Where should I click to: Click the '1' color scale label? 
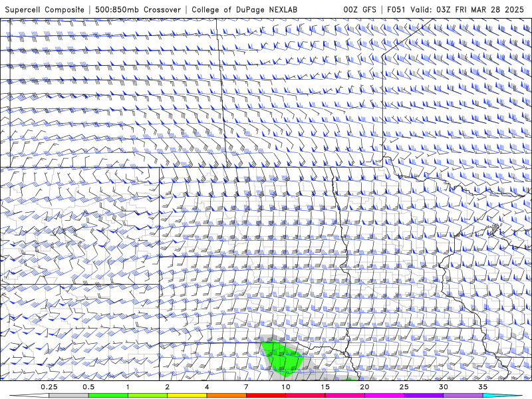pos(128,387)
